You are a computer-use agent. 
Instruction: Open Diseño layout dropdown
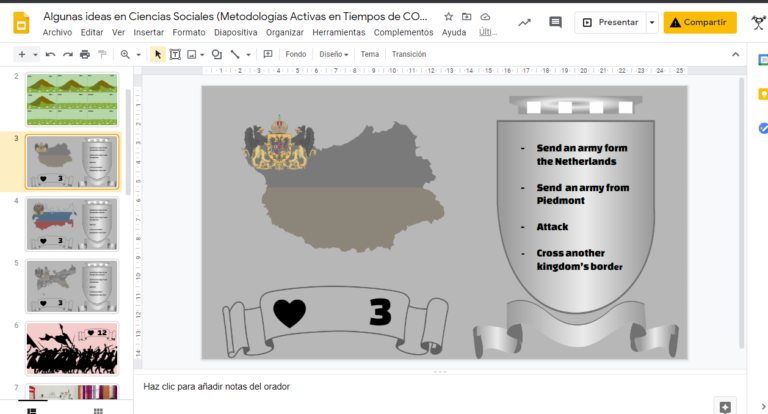click(x=334, y=54)
